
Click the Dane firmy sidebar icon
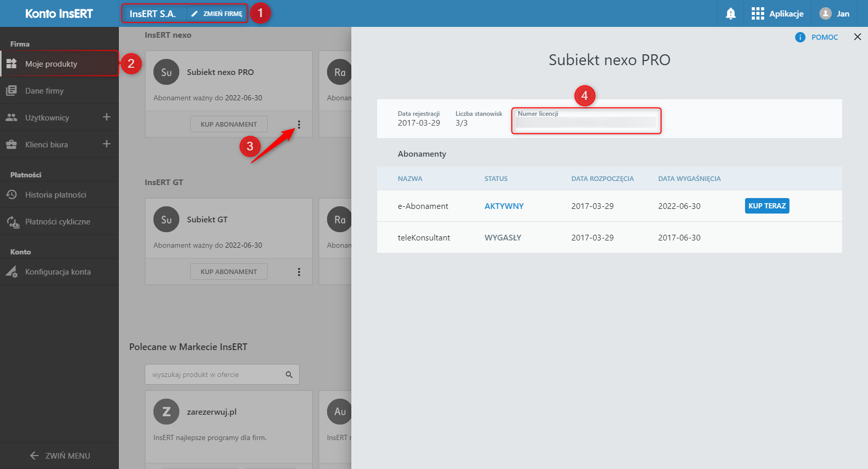11,90
